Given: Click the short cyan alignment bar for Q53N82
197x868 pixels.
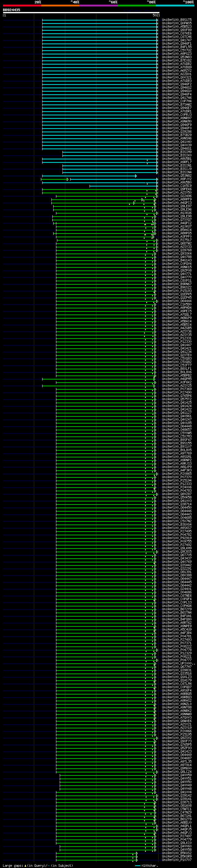Looking at the screenshot, I should (89, 176).
